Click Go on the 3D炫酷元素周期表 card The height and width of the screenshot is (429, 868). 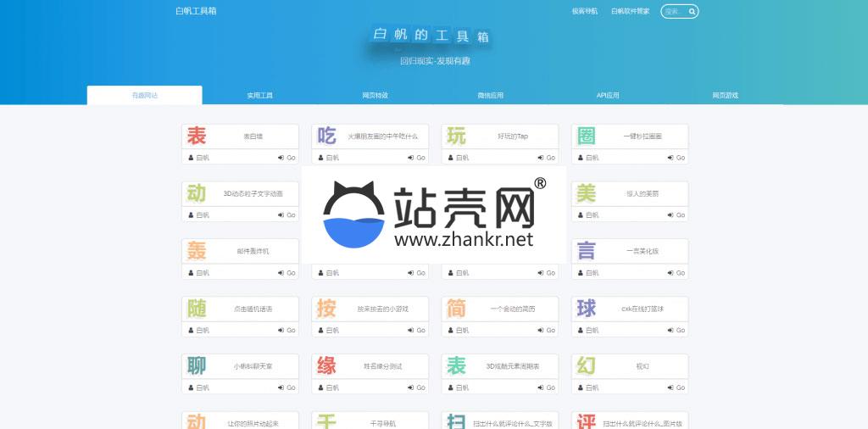click(547, 388)
